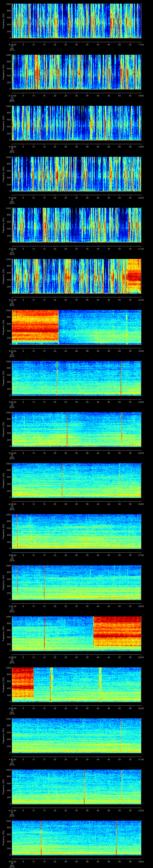Click the spectrogram panel starting at 4:31:00
Viewport: 153px width, 868px height.
tap(77, 787)
